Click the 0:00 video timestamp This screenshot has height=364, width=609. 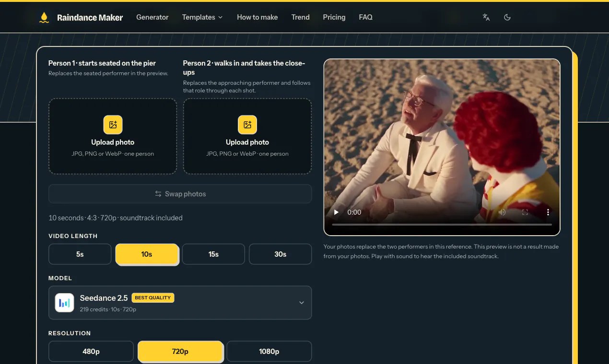click(x=354, y=212)
